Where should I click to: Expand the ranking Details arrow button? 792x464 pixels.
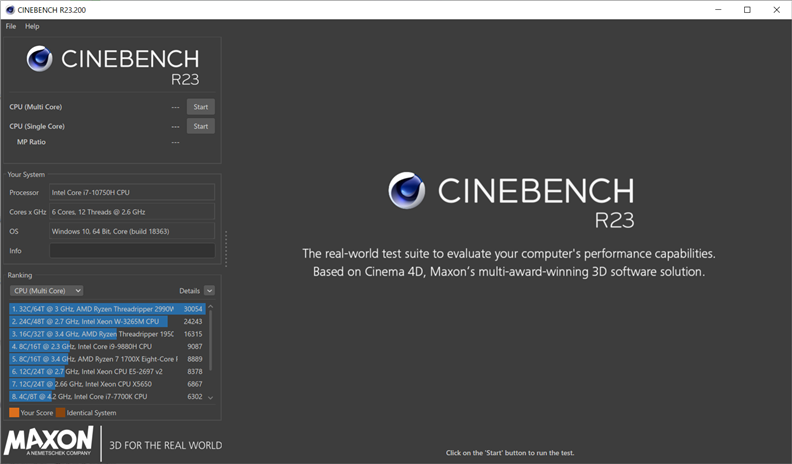click(x=210, y=291)
